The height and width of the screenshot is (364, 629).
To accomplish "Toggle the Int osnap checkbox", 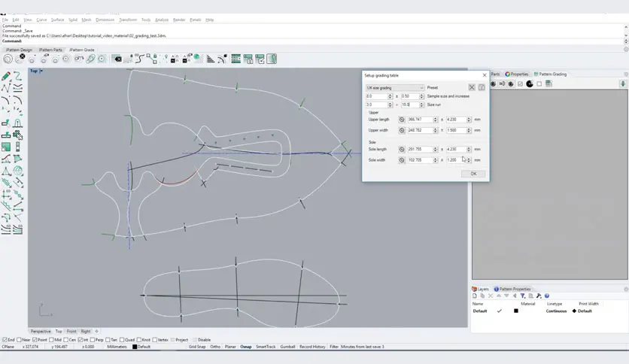I will (x=81, y=339).
